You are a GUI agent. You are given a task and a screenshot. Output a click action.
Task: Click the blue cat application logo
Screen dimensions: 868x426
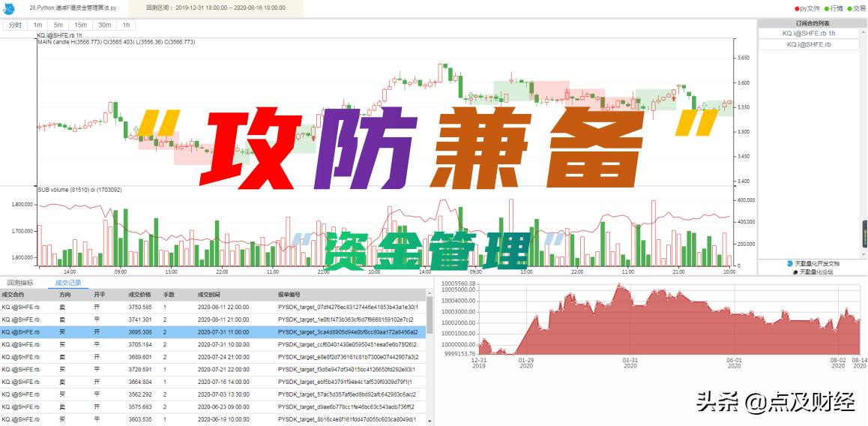click(x=9, y=8)
